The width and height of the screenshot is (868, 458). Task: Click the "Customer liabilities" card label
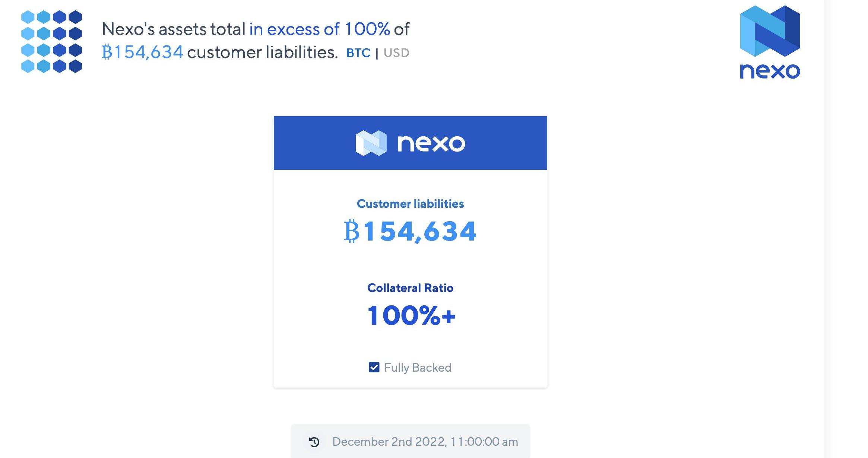coord(410,204)
